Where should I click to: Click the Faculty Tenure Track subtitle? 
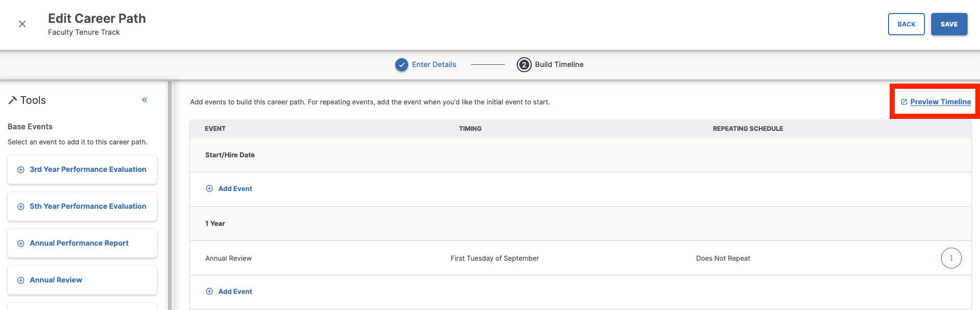tap(84, 32)
